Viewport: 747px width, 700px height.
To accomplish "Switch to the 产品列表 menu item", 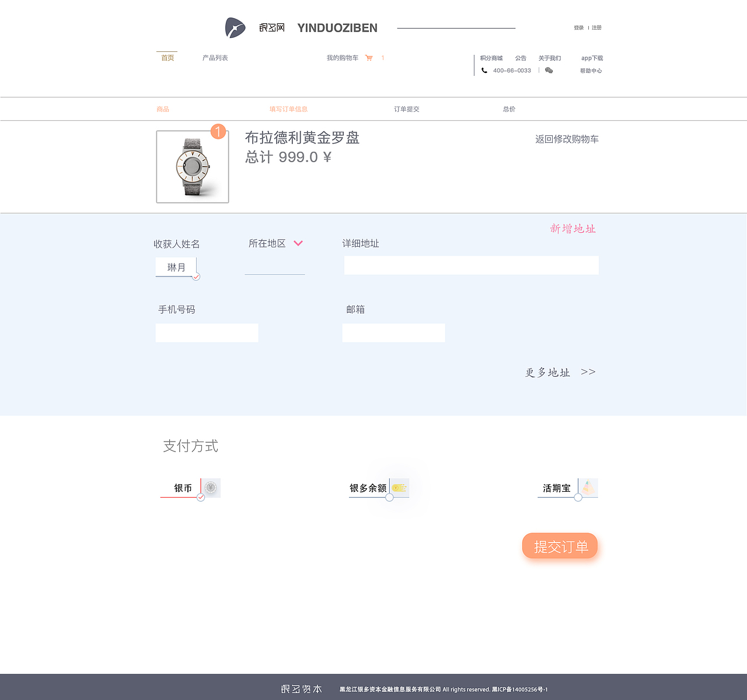I will (215, 57).
